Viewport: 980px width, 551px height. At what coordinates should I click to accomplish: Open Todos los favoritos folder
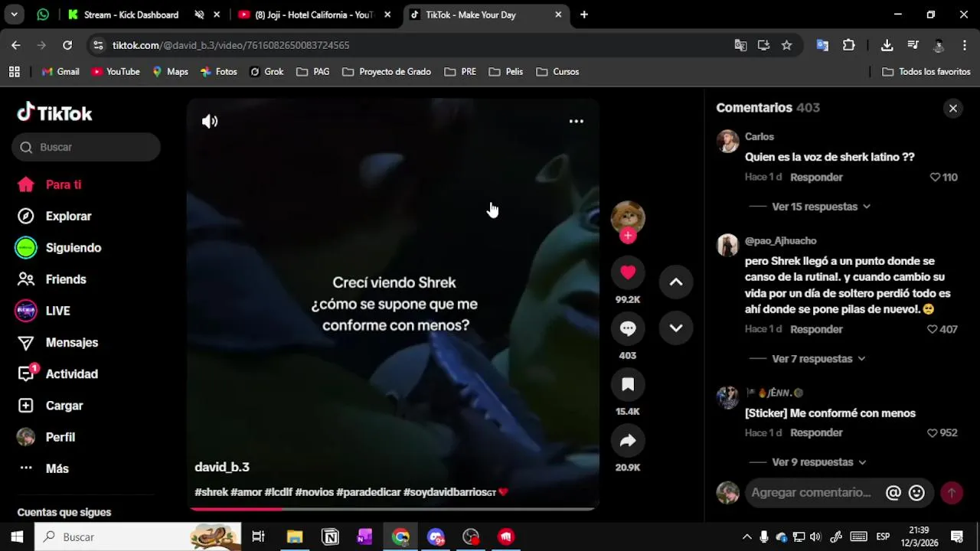926,72
